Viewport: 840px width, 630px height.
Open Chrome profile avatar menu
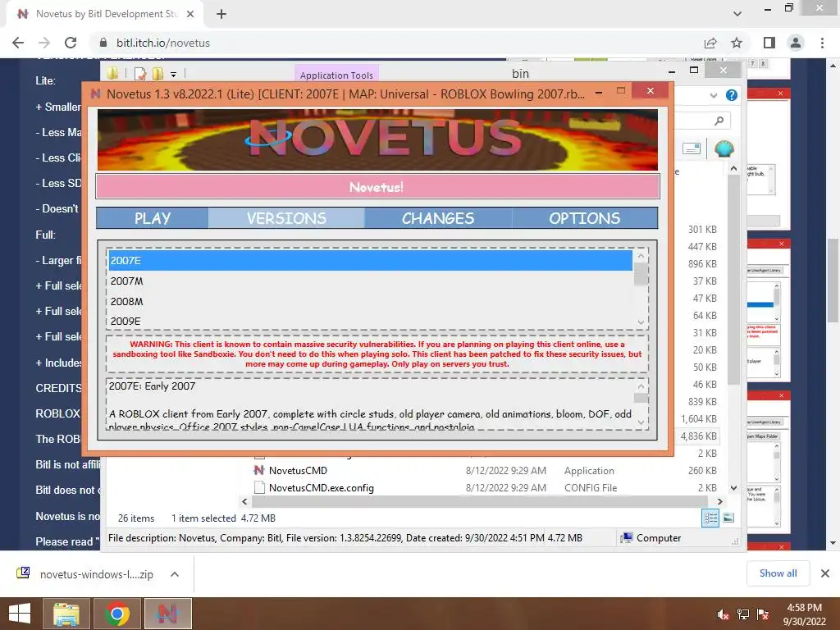(x=796, y=43)
